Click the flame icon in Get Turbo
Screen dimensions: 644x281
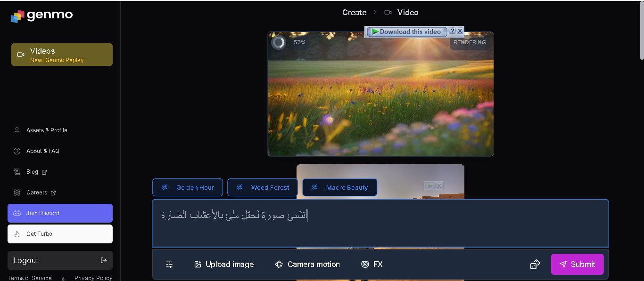pos(17,234)
